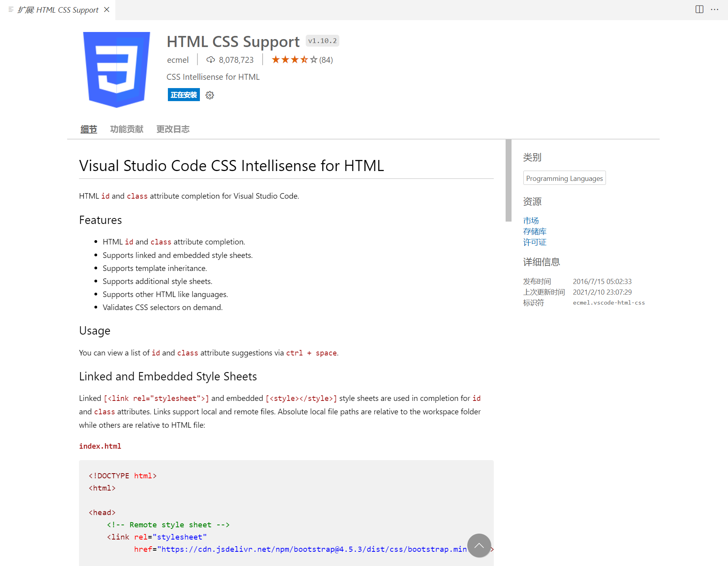The image size is (728, 566).
Task: Click the update date 2021/2/10 23:07:29
Action: (x=602, y=292)
